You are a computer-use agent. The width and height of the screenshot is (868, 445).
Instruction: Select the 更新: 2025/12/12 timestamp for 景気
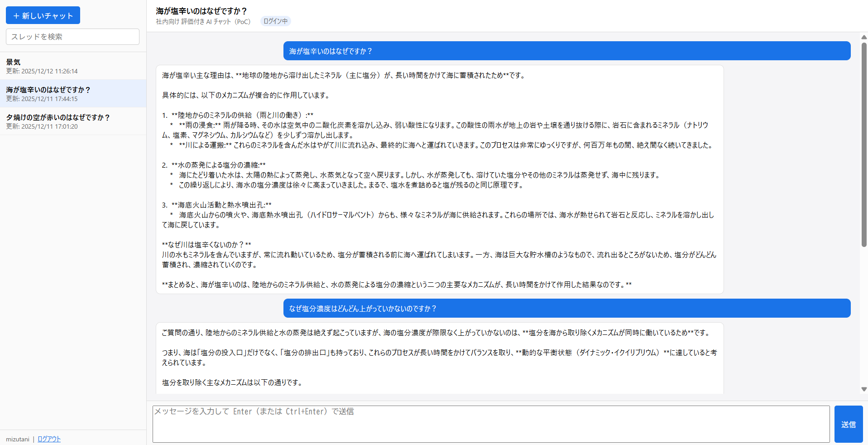(42, 71)
